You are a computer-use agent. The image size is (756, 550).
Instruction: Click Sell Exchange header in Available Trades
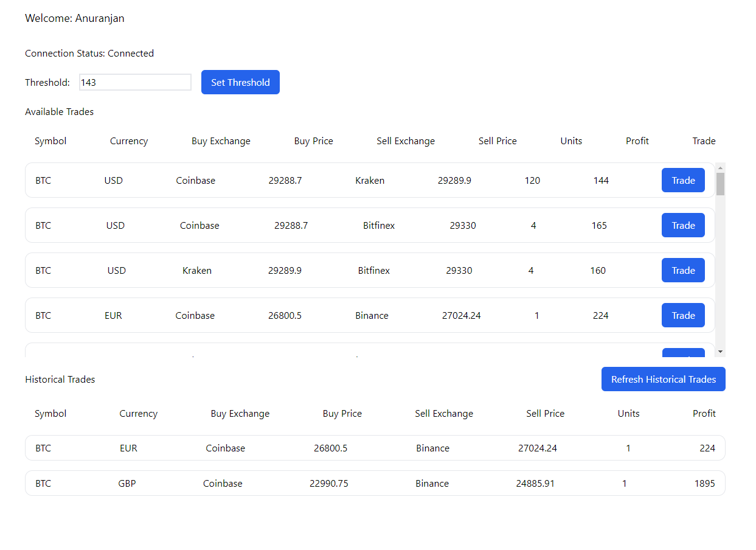(x=406, y=141)
